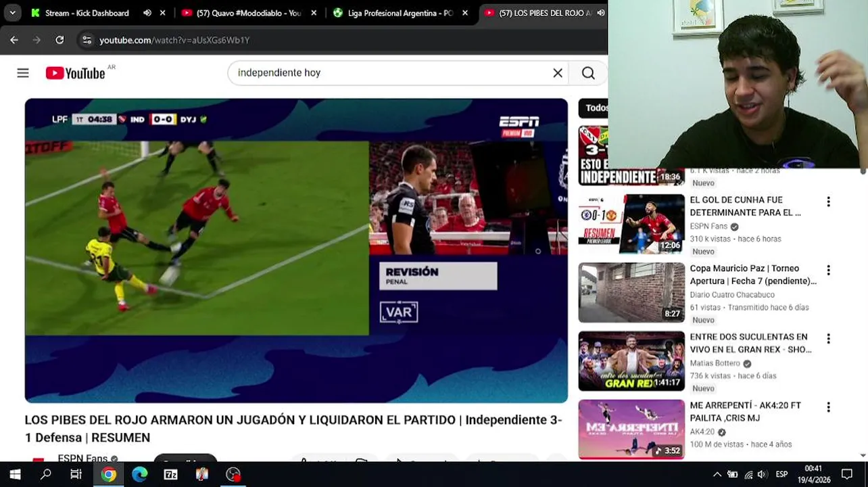
Task: Open Independiente 3-1 recommended video thumbnail
Action: [631, 156]
